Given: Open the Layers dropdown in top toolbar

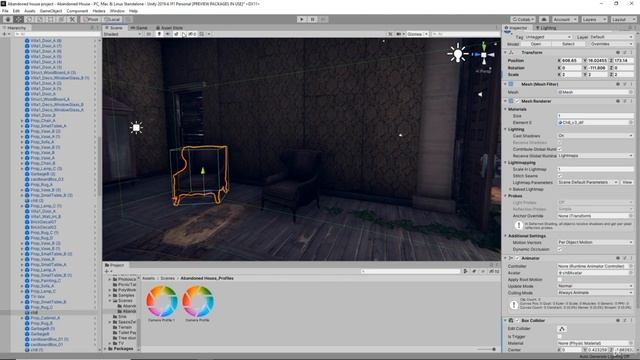Looking at the screenshot, I should (594, 19).
